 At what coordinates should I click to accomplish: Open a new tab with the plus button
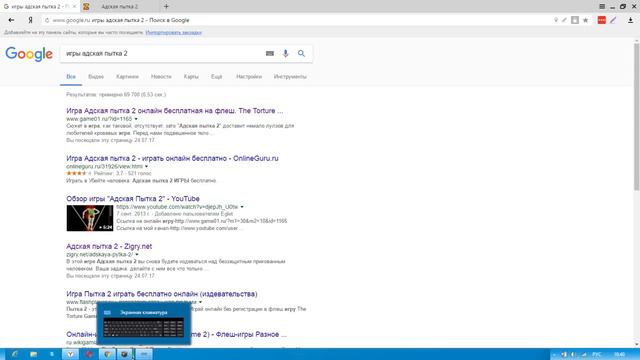coord(166,7)
